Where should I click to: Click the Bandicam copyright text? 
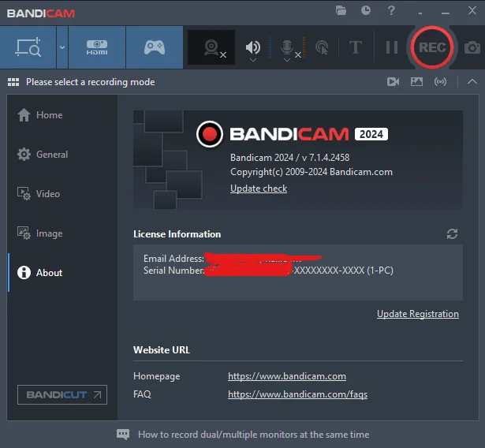coord(312,172)
